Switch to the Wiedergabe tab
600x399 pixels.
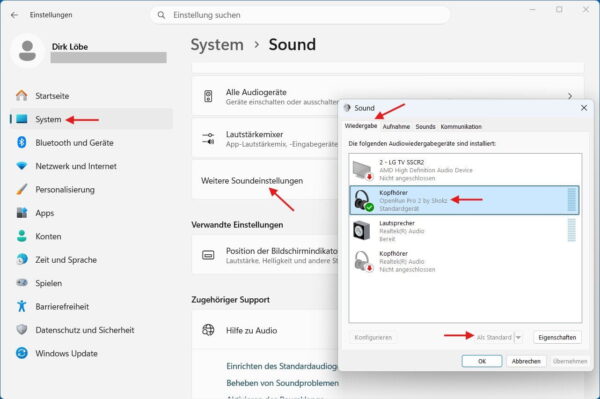click(361, 126)
